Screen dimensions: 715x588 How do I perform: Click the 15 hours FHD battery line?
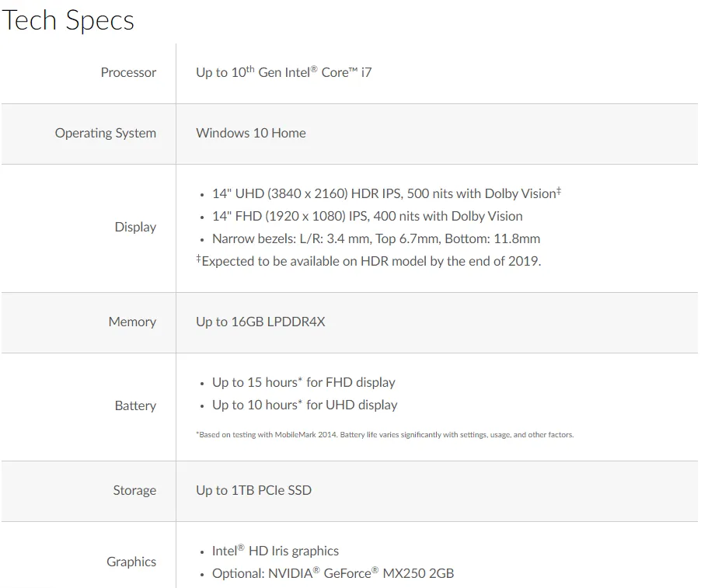click(303, 382)
